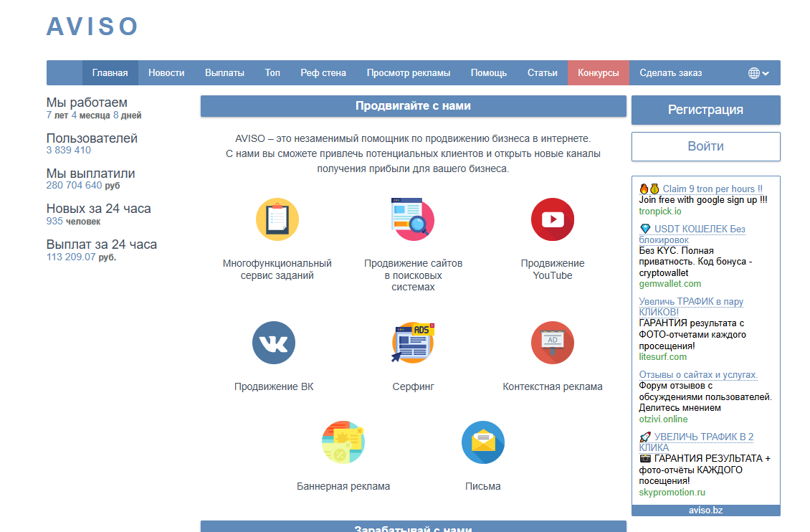810x532 pixels.
Task: Click the Серфинг ADS icon
Action: tap(412, 343)
